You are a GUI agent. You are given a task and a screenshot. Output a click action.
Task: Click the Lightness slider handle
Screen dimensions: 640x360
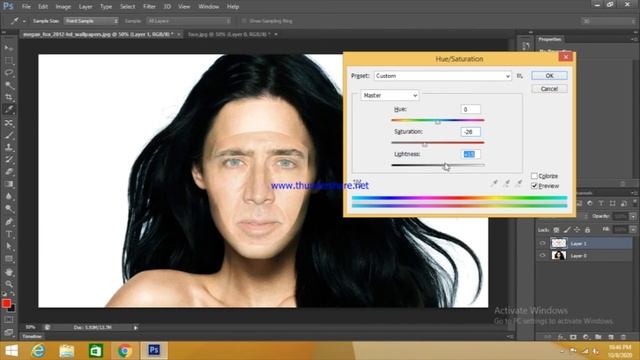point(445,167)
